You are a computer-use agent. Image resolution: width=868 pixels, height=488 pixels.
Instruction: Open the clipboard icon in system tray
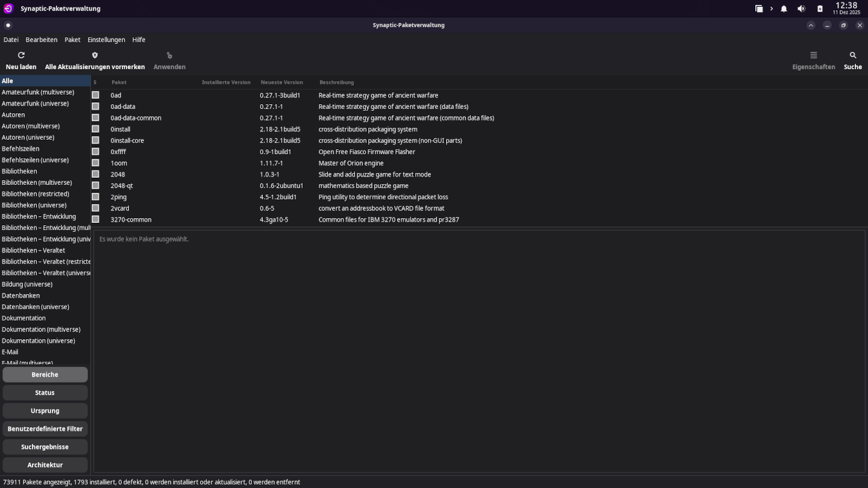tap(820, 9)
